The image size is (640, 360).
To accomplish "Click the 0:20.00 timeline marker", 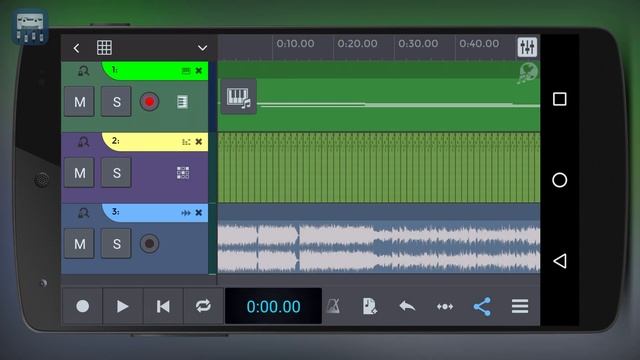I will (x=357, y=43).
